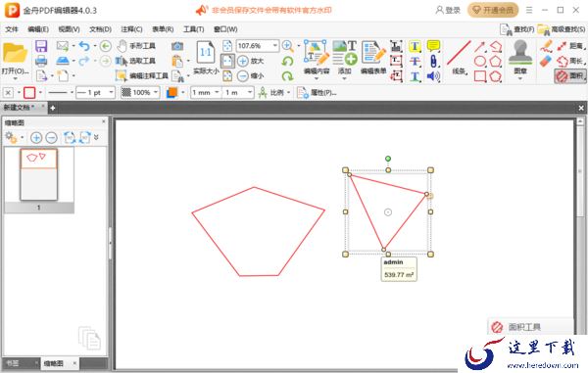The width and height of the screenshot is (588, 373).
Task: Select the page 1 thumbnail
Action: pyautogui.click(x=38, y=174)
